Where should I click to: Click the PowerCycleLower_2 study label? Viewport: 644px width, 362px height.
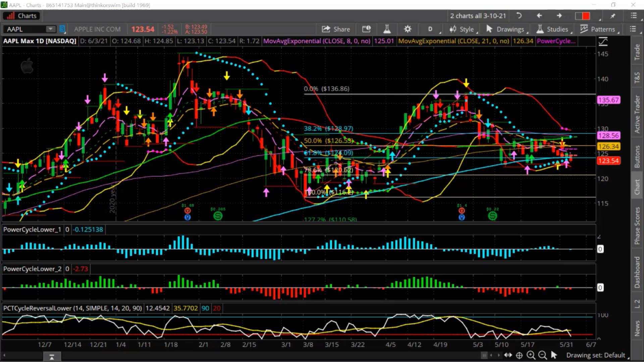[32, 269]
